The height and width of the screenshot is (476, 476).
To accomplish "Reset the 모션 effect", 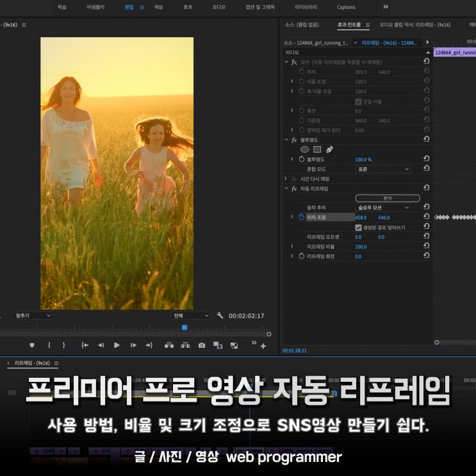I will point(427,62).
